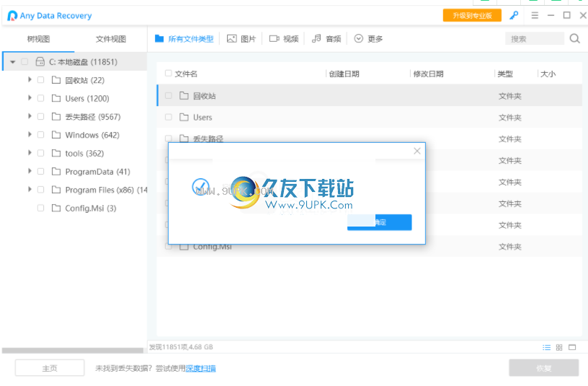Viewport: 588px width, 386px height.
Task: Sort by 类型 column header
Action: [504, 74]
